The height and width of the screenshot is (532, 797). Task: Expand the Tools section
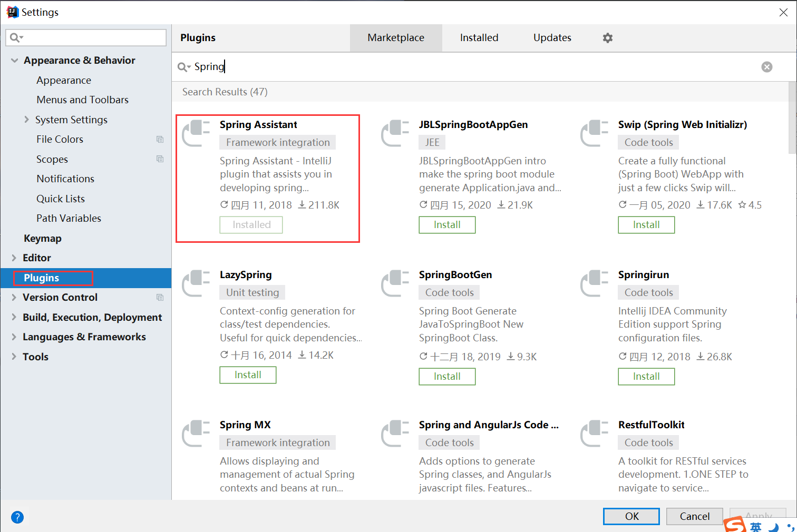click(14, 357)
